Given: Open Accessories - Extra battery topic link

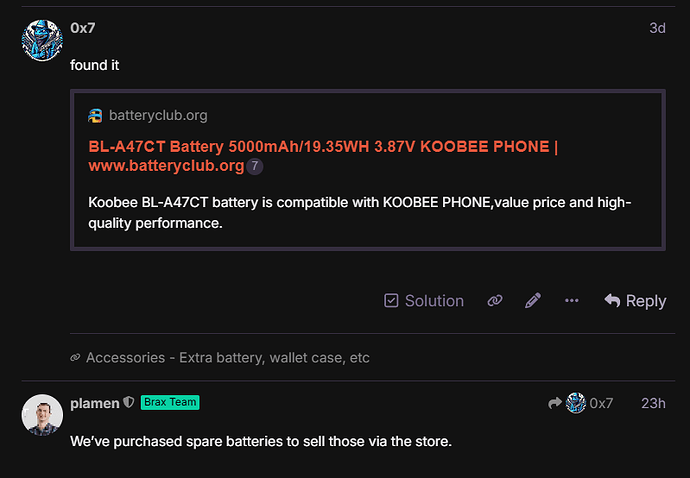Looking at the screenshot, I should pyautogui.click(x=228, y=357).
